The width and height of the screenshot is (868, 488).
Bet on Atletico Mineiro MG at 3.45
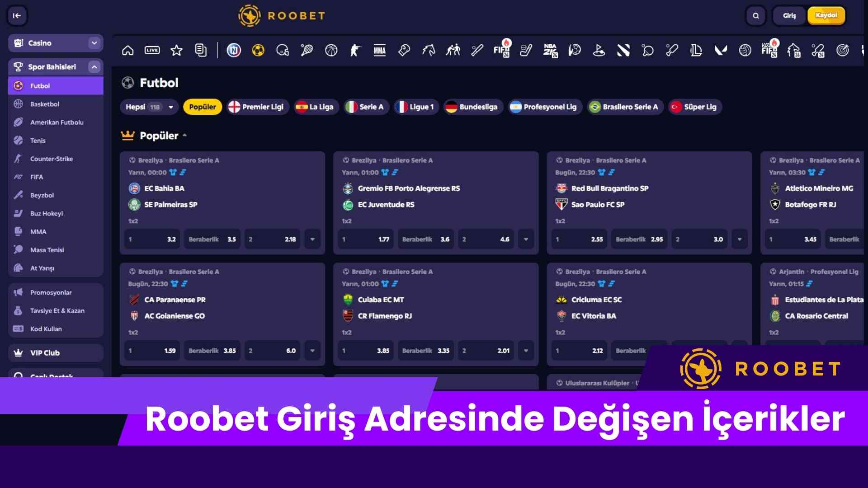point(793,239)
